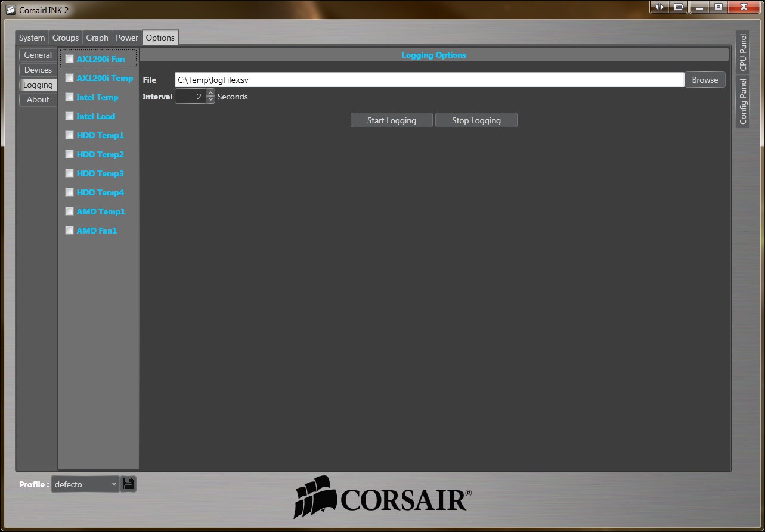Increase the interval with the up arrow
The height and width of the screenshot is (532, 765).
point(210,93)
